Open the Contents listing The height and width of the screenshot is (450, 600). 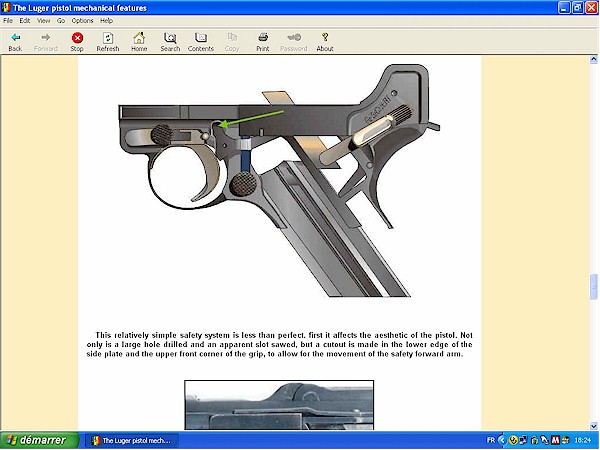coord(201,42)
